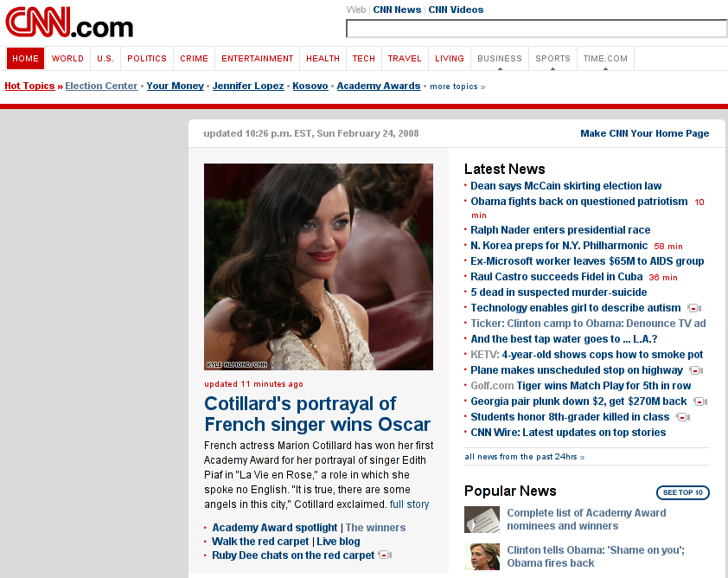Image resolution: width=728 pixels, height=578 pixels.
Task: Click inside the search text box
Action: tap(536, 29)
